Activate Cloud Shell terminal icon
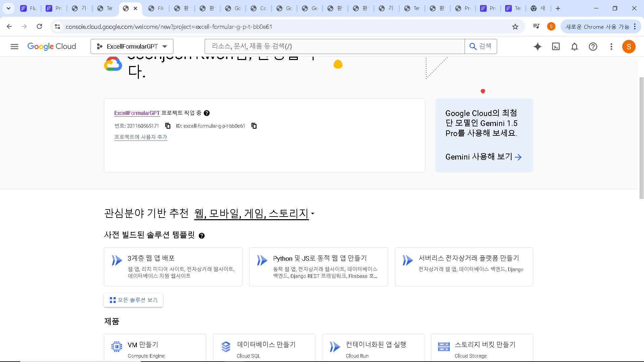 (x=556, y=47)
